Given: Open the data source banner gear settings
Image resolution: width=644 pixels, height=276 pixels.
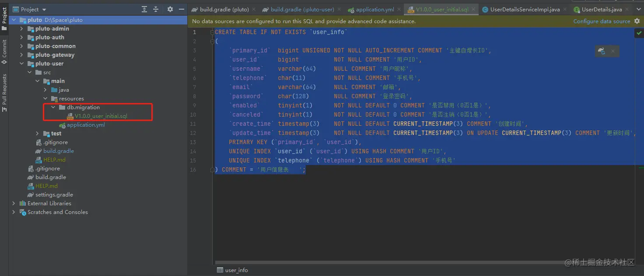Looking at the screenshot, I should pyautogui.click(x=637, y=21).
